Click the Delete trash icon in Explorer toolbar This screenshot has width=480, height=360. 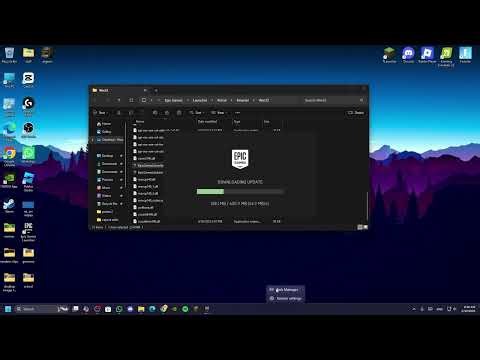pos(179,113)
